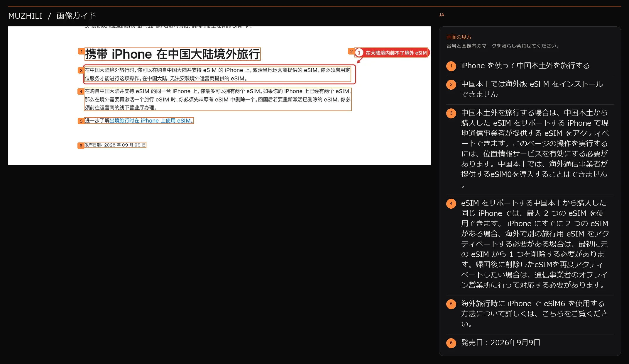629x364 pixels.
Task: Click image paragraph starting 在购自中国大陆并支持 eSIM
Action: click(x=218, y=99)
